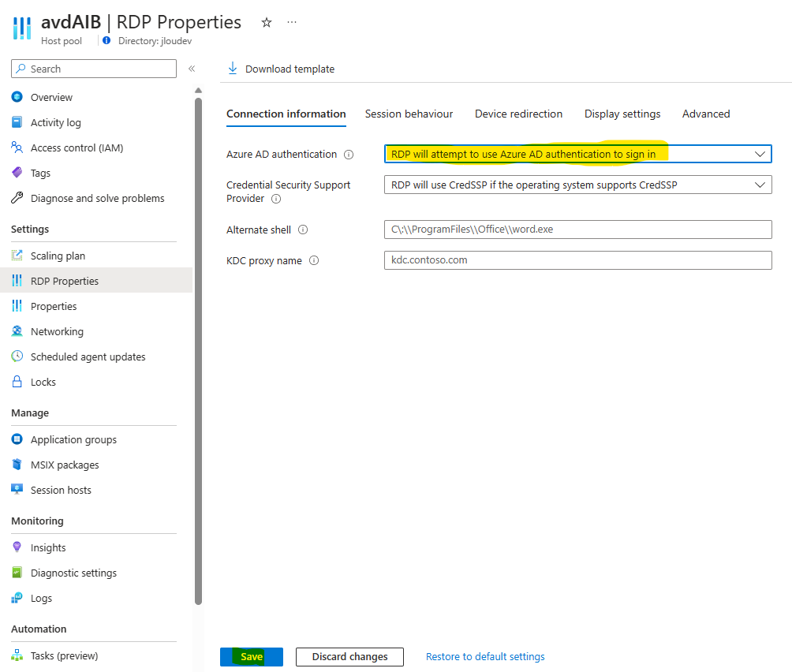Click the Session hosts icon

coord(17,490)
